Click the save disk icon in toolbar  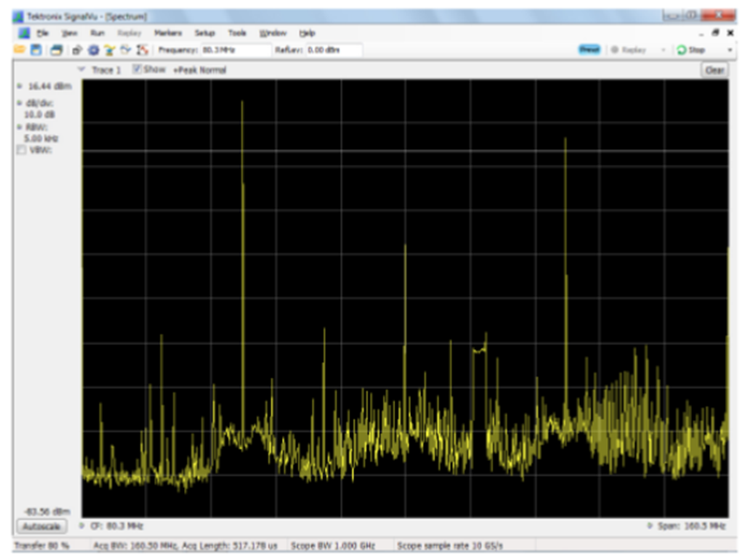click(x=35, y=50)
